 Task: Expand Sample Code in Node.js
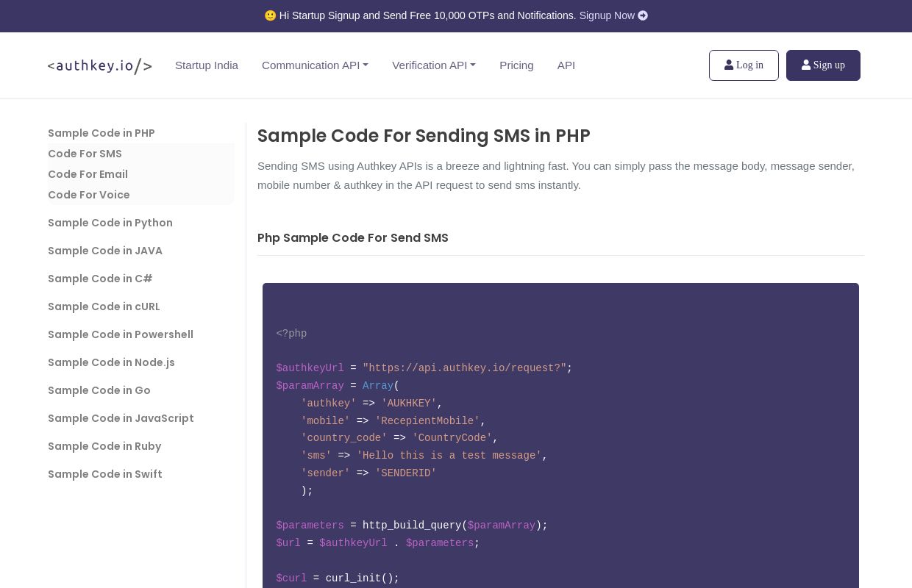pos(111,362)
